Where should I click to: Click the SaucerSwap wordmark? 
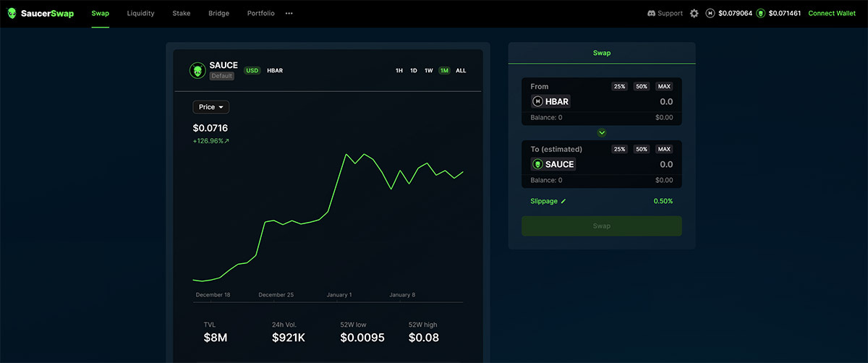pyautogui.click(x=46, y=13)
